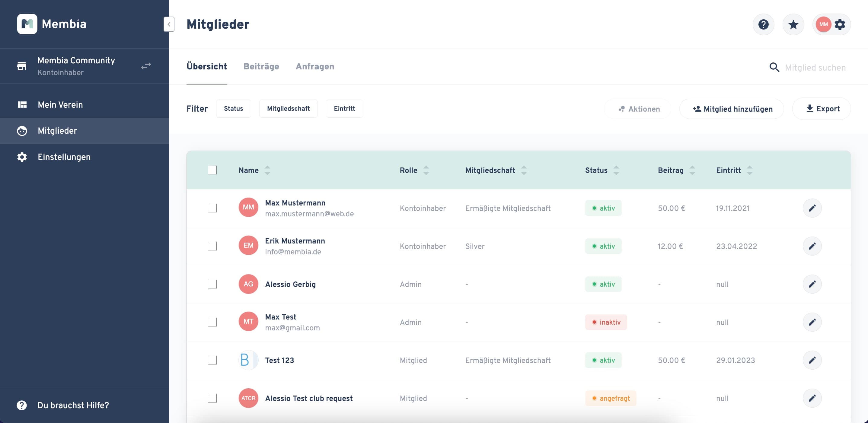Viewport: 868px width, 423px height.
Task: Edit Test 123 with pencil icon
Action: pyautogui.click(x=812, y=360)
